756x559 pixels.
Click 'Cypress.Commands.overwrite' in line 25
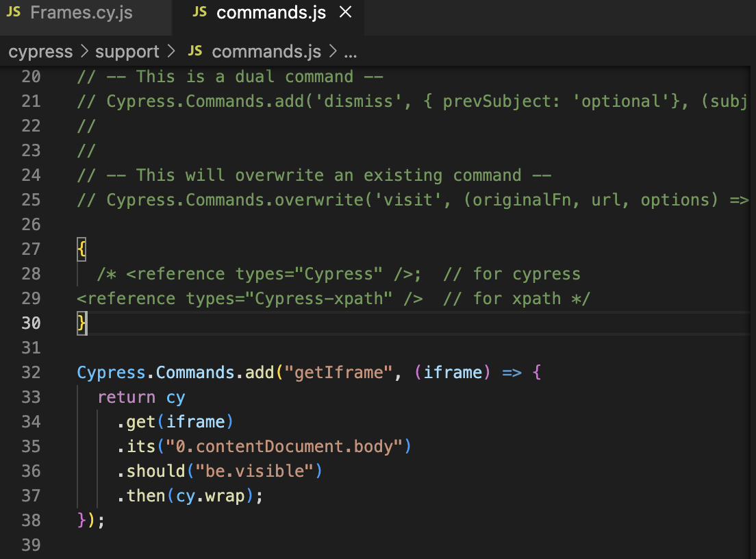point(235,199)
